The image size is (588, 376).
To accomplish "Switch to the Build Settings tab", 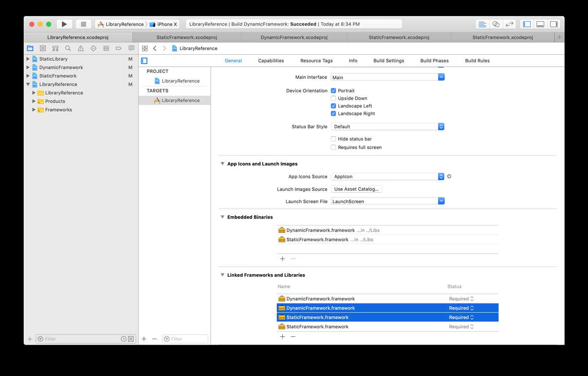I will (x=389, y=60).
